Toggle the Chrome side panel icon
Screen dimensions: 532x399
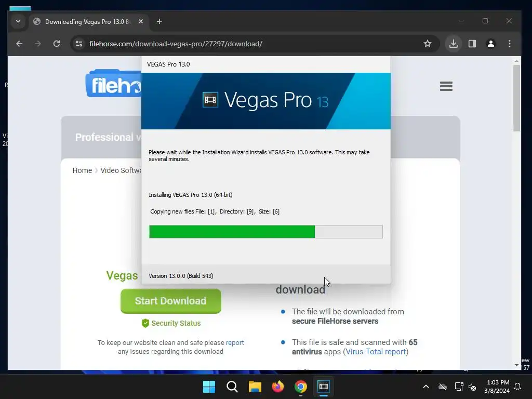pos(472,44)
